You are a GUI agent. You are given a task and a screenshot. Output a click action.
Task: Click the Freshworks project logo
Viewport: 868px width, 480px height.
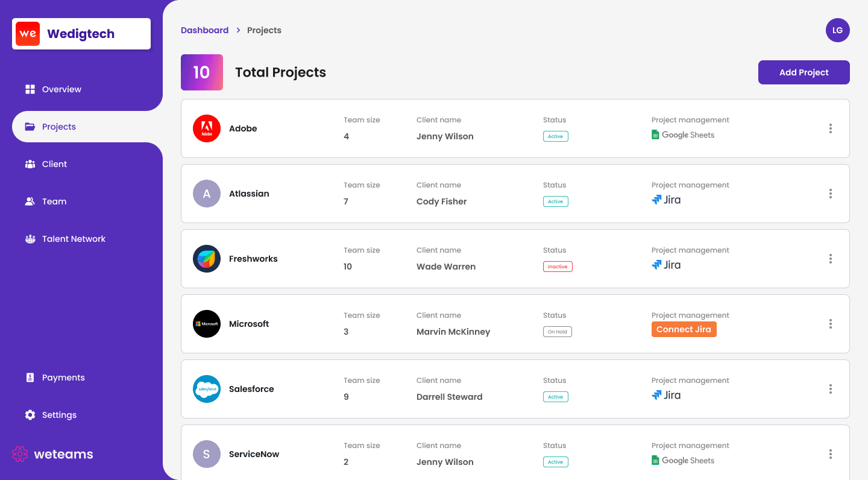[207, 259]
